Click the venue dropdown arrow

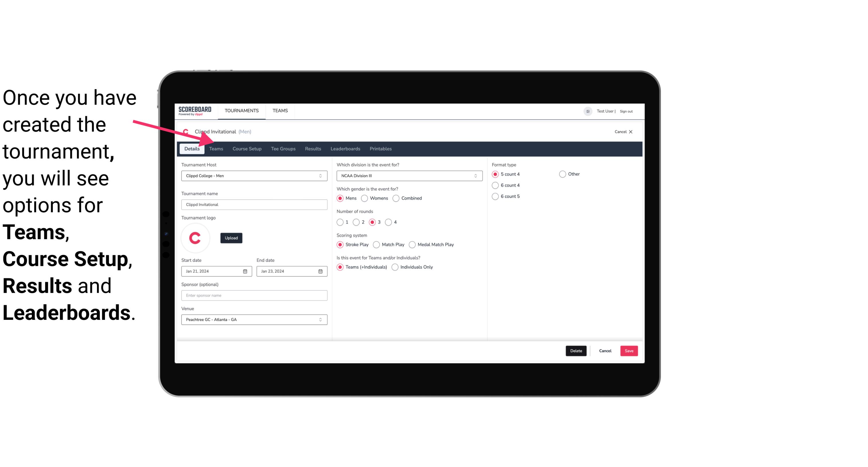coord(321,319)
